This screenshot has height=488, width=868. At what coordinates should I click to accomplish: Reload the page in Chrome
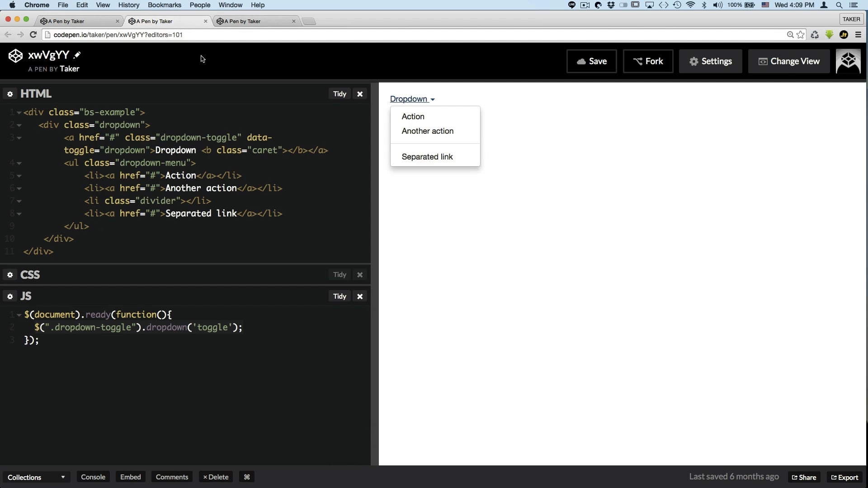click(x=33, y=35)
